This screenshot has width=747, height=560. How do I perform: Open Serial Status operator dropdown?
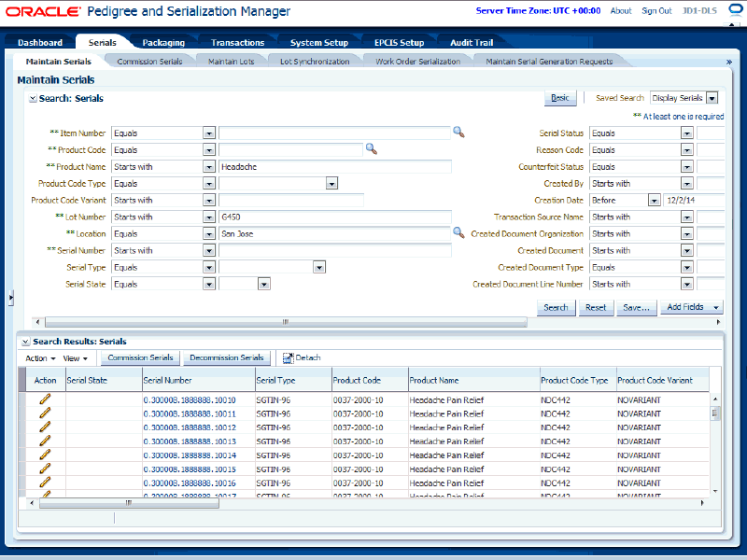(686, 133)
